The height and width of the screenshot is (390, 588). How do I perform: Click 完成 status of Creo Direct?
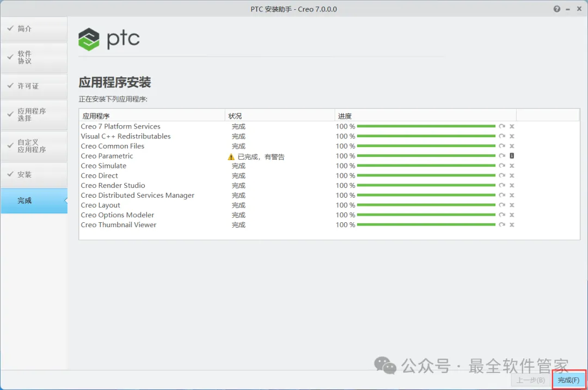tap(238, 175)
